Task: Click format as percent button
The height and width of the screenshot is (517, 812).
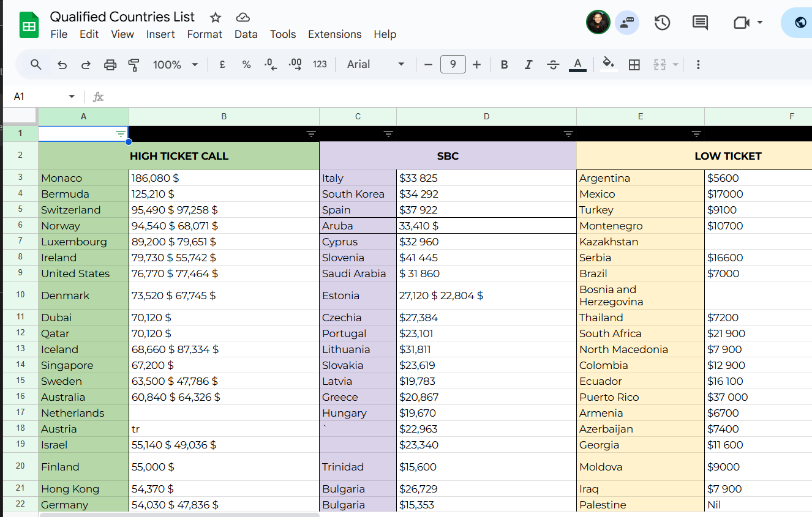Action: click(x=246, y=65)
